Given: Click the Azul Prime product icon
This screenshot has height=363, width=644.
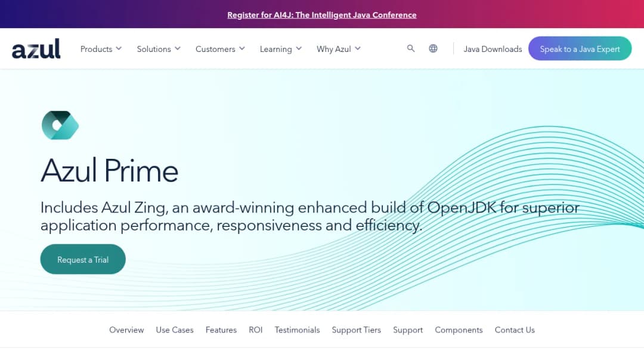Looking at the screenshot, I should (60, 125).
